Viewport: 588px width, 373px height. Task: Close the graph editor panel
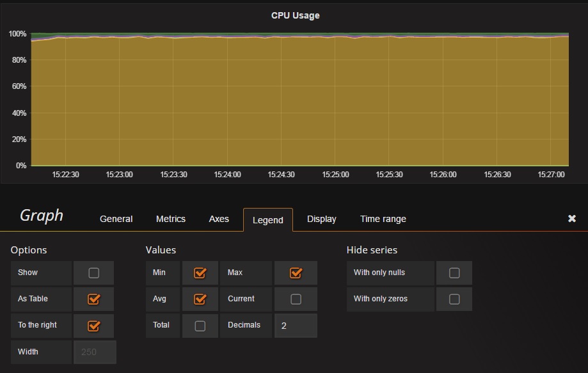coord(571,219)
